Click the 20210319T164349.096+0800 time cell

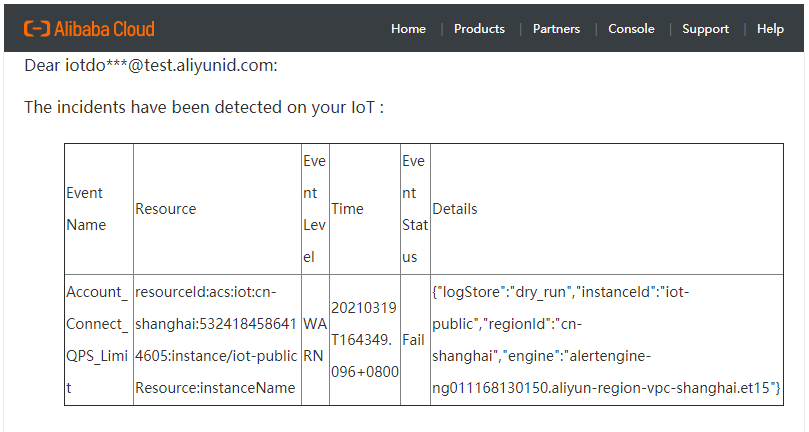click(x=365, y=340)
